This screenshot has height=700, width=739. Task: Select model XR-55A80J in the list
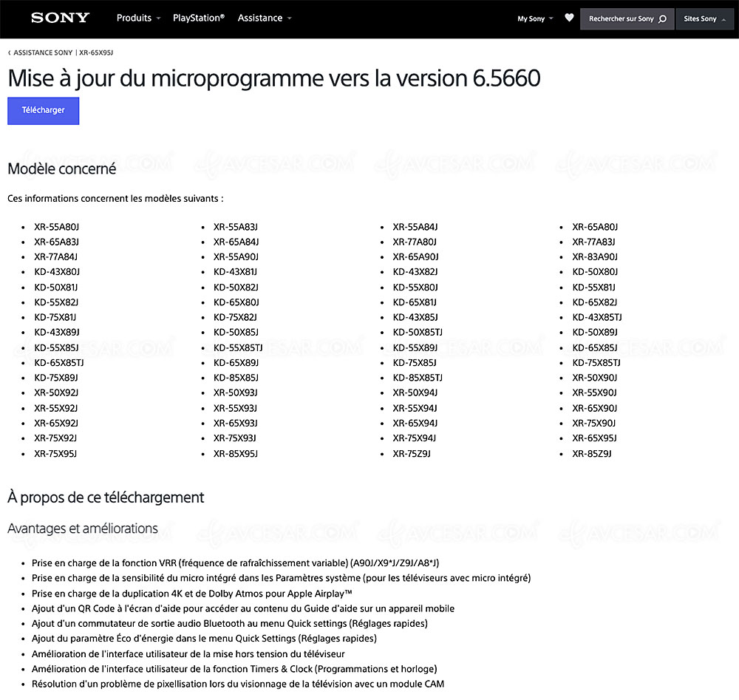tap(56, 227)
